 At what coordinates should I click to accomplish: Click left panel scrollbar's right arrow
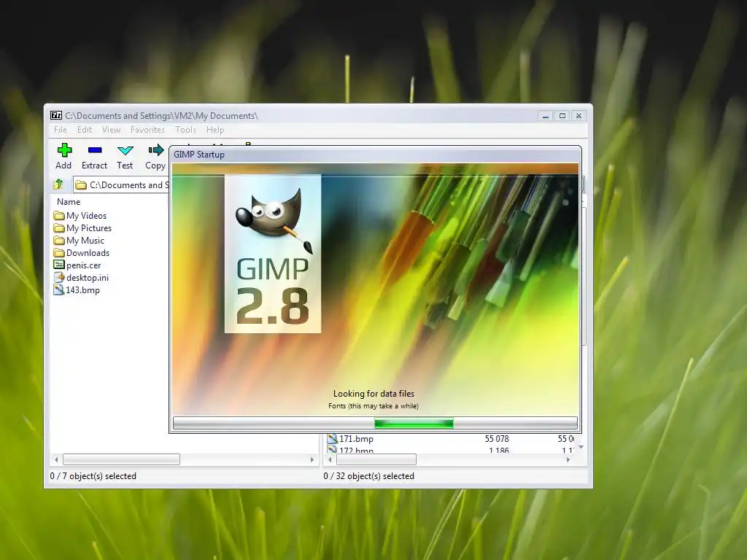[312, 459]
